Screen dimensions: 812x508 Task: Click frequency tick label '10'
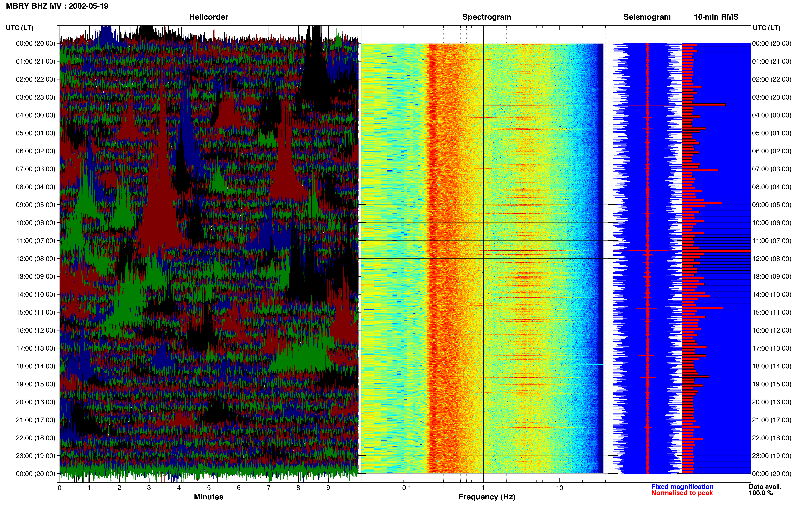point(559,488)
